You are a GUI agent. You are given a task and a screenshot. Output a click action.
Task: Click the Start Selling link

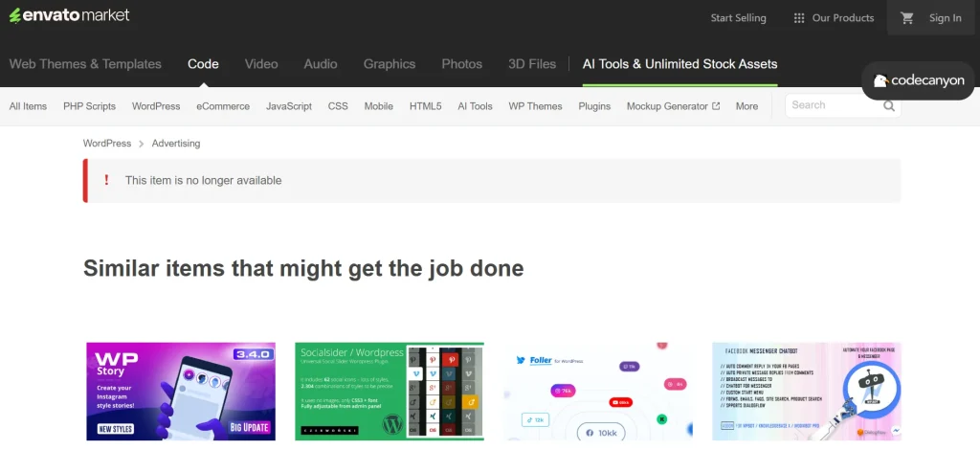coord(738,18)
